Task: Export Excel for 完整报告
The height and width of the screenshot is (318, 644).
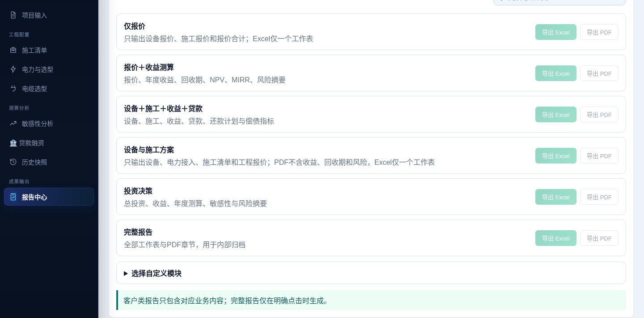Action: pos(556,238)
